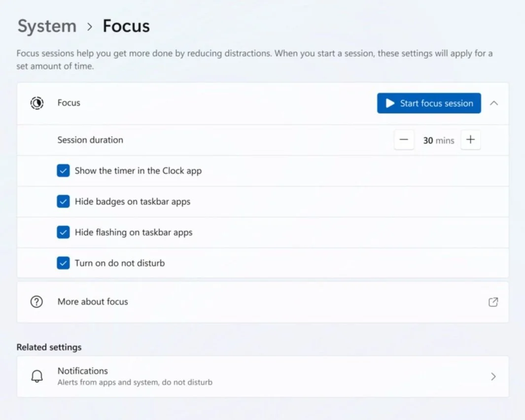Uncheck Turn on do not disturb
This screenshot has width=525, height=420.
tap(63, 263)
